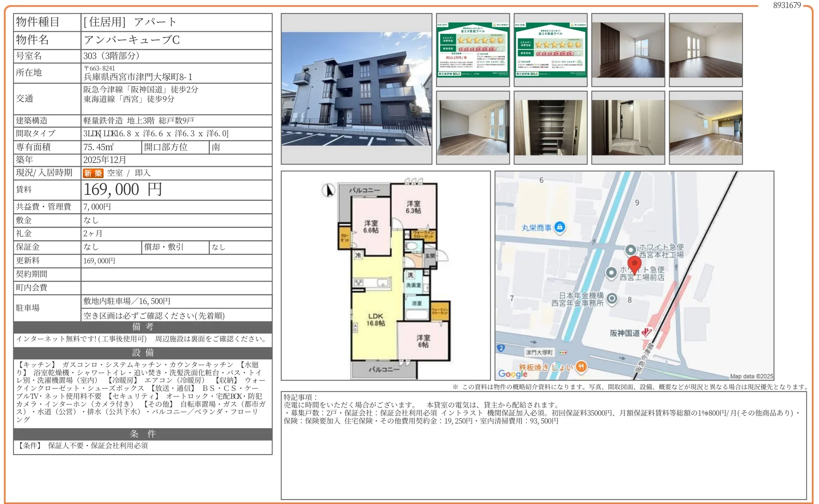This screenshot has width=819, height=504.
Task: Click the orange 新築 badge
Action: [x=93, y=173]
